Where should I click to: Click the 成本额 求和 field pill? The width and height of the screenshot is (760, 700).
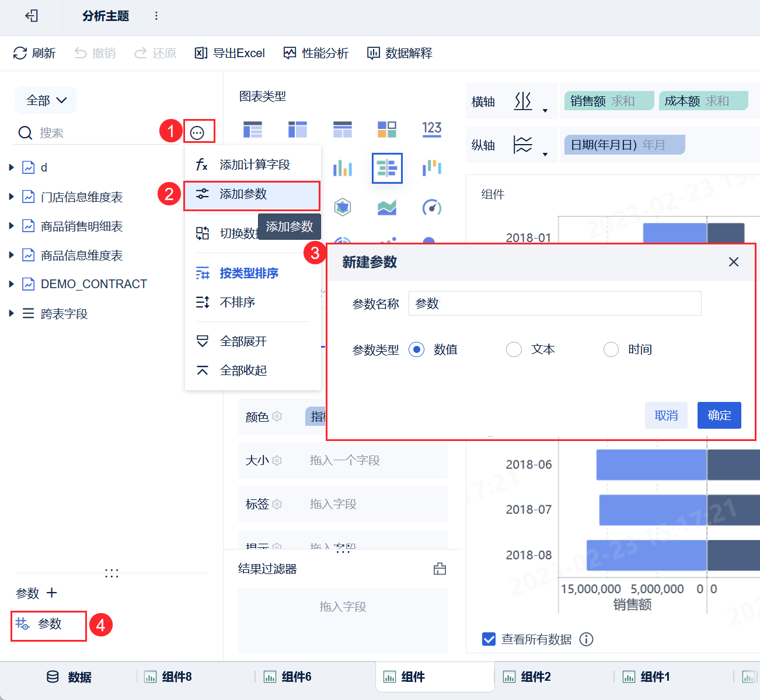[703, 101]
